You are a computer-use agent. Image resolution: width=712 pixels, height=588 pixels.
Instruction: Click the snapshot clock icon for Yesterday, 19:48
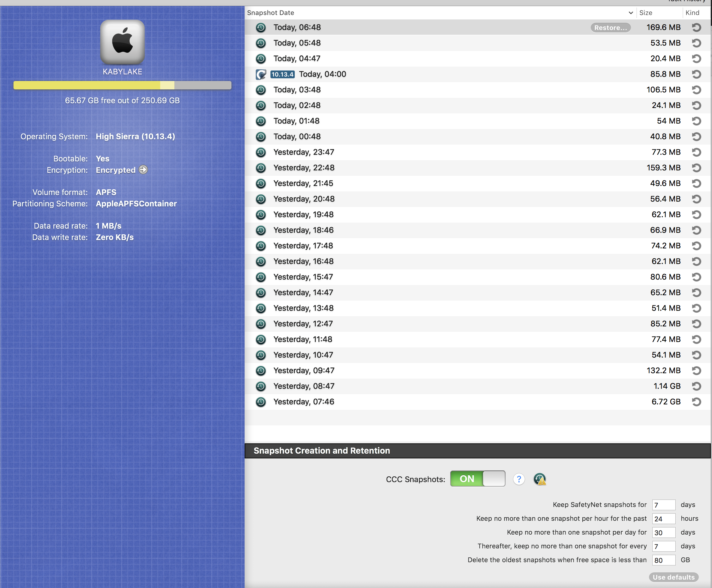(x=261, y=214)
